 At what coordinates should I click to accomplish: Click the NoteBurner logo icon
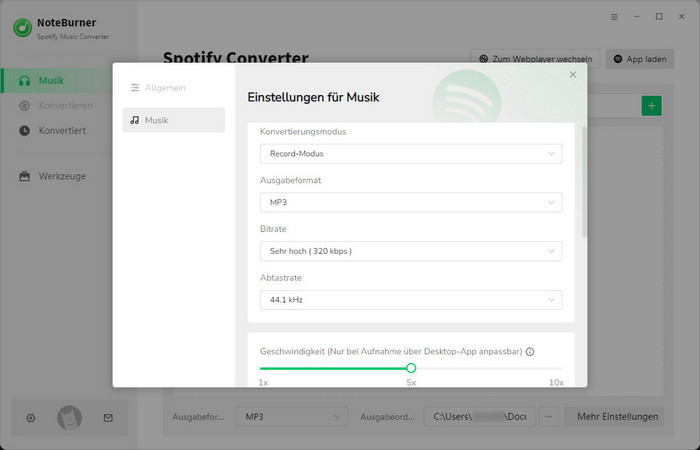pyautogui.click(x=22, y=28)
